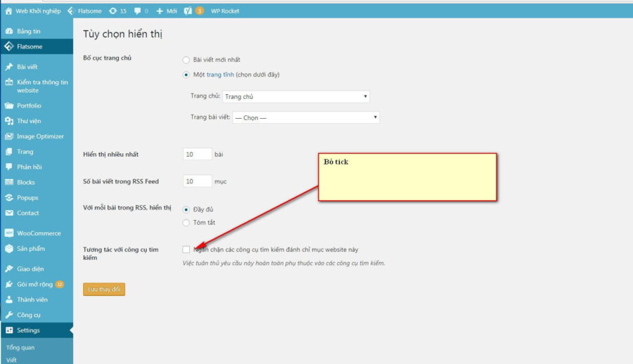Expand the Trang bài viết dropdown
Viewport: 633px width, 364px height.
pos(306,117)
